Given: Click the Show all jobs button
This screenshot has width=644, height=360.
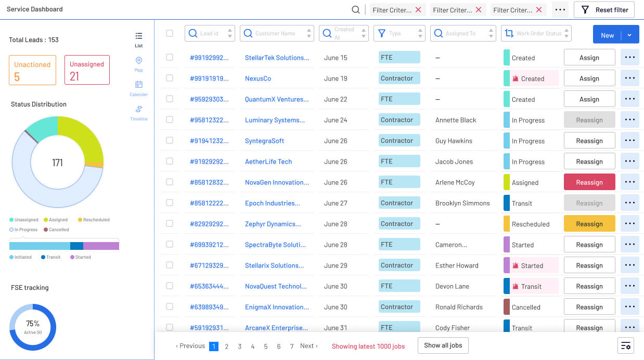Looking at the screenshot, I should point(443,345).
